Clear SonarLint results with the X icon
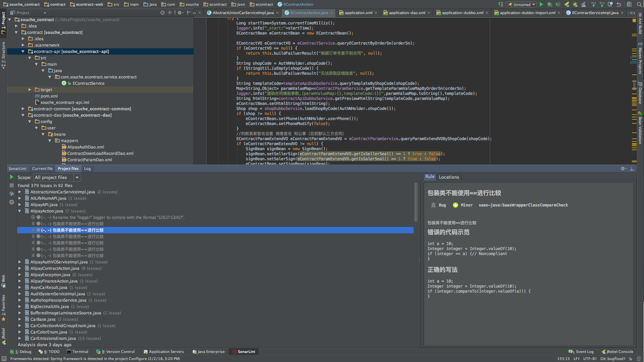 click(x=12, y=202)
